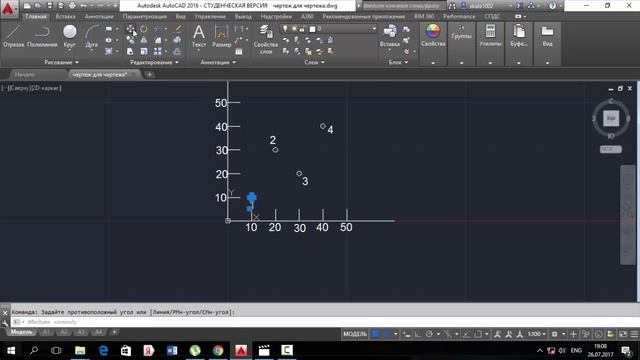
Task: Expand the Слои panel
Action: point(314,62)
